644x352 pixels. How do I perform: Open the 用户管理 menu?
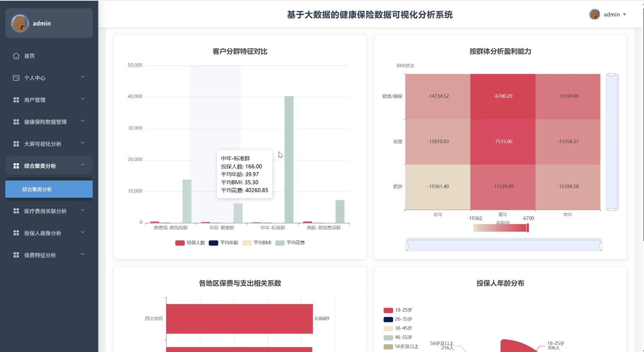coord(49,100)
